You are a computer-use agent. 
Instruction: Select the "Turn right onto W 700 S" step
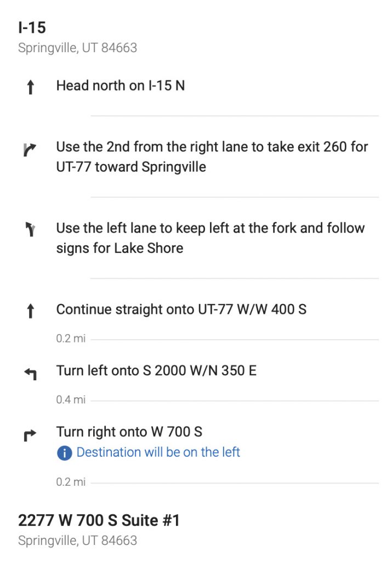coord(129,432)
